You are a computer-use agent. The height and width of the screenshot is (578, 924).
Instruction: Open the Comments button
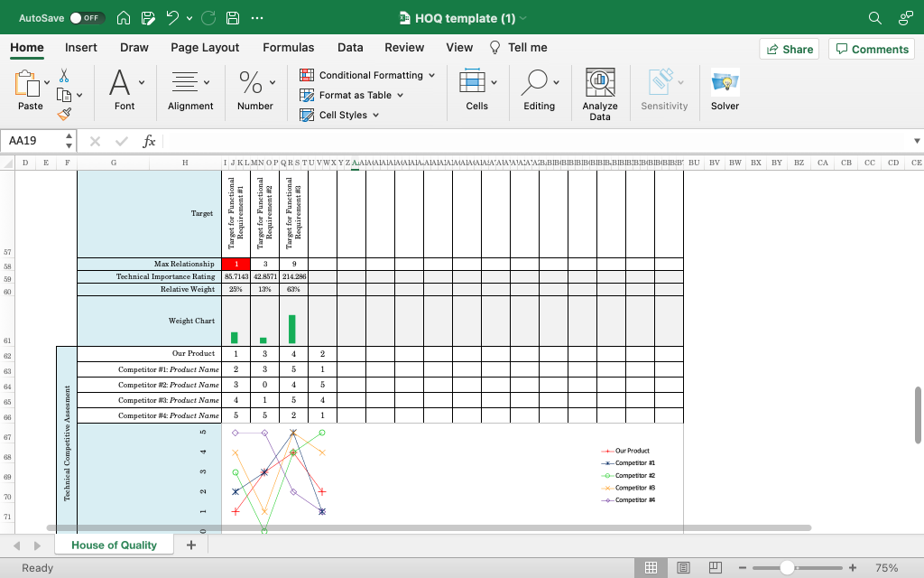(x=873, y=50)
